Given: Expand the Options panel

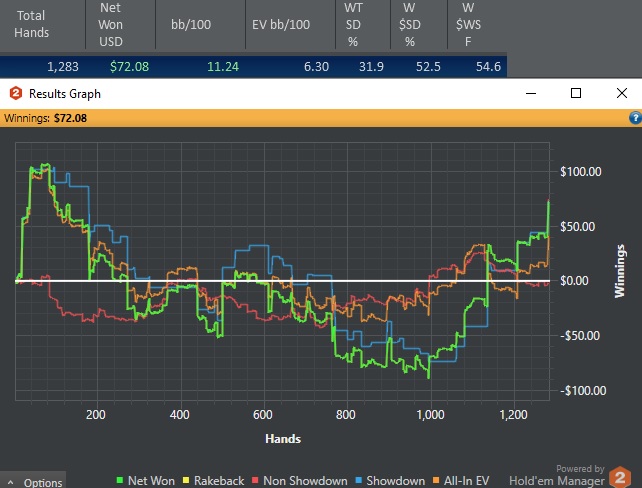Looking at the screenshot, I should 33,481.
